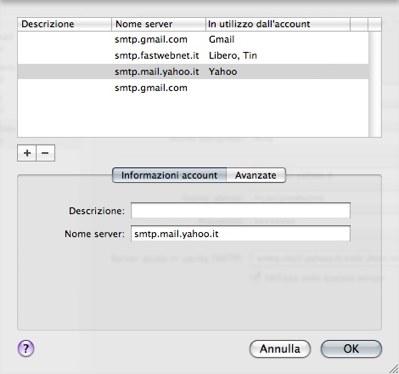The height and width of the screenshot is (374, 399).
Task: Click the window resize grip corner
Action: tap(393, 368)
